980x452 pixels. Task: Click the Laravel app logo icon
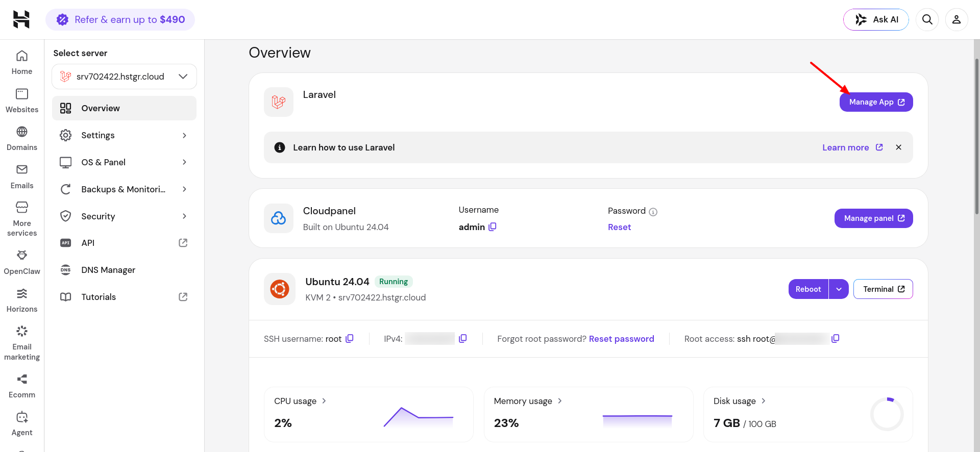[279, 102]
